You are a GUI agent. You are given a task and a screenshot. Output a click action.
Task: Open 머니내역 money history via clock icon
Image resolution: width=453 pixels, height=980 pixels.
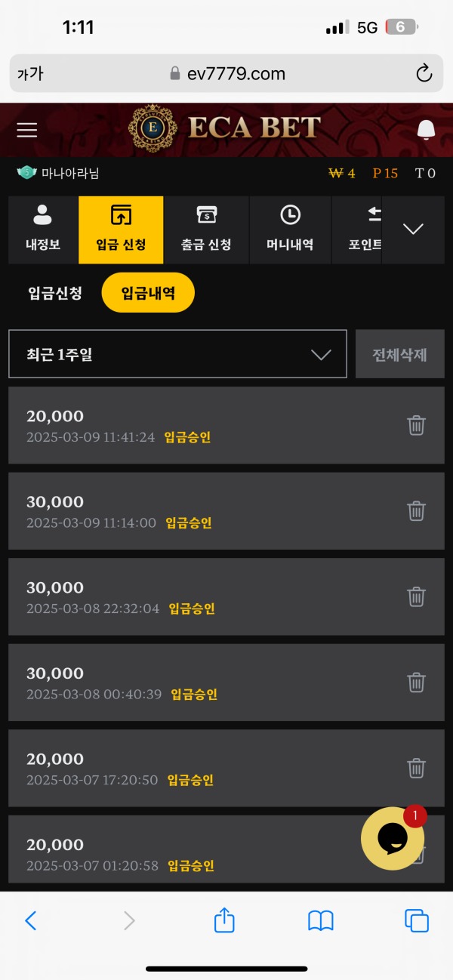pos(290,230)
